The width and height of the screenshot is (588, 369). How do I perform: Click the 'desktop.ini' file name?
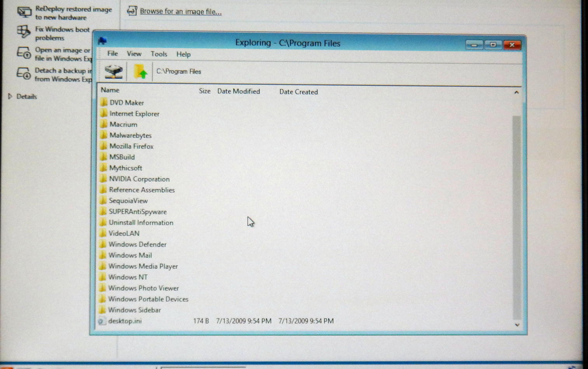[x=125, y=321]
